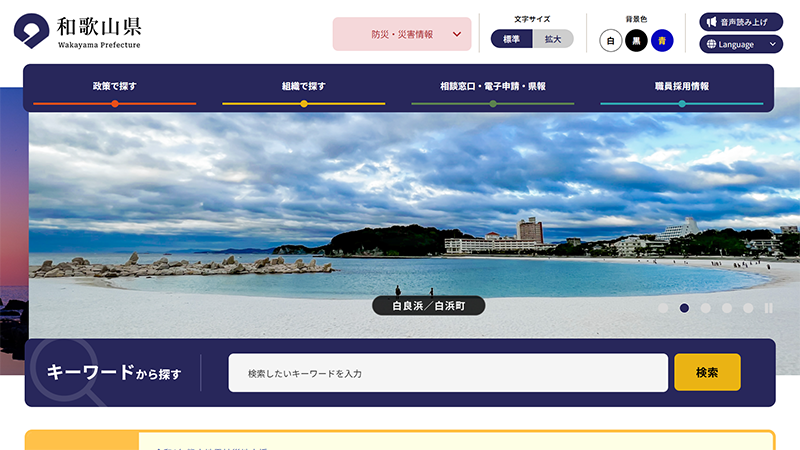800x450 pixels.
Task: Go to the third carousel slide dot
Action: tap(706, 308)
